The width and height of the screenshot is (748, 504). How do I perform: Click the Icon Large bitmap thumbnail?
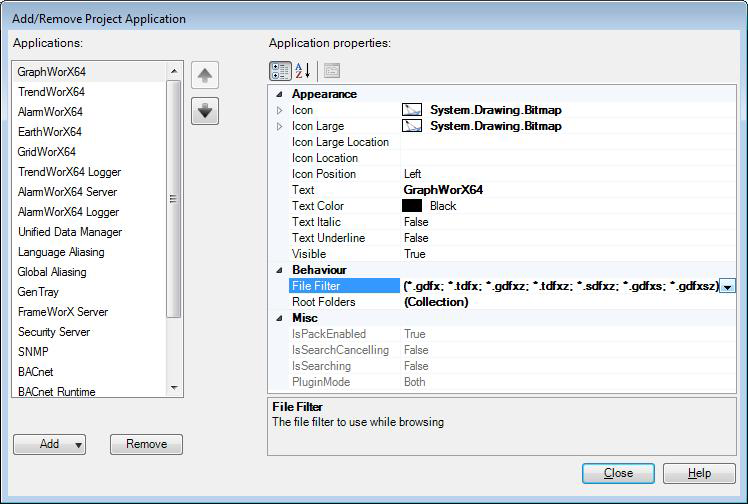411,126
